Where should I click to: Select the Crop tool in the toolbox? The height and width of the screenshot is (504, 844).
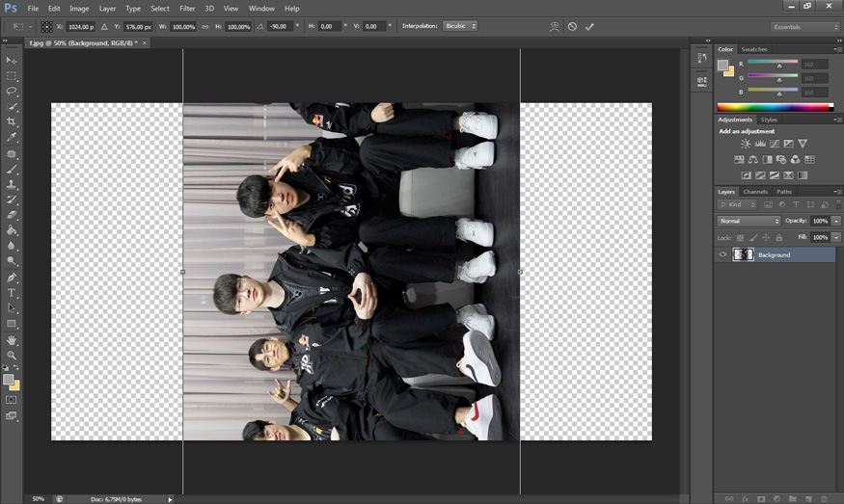[x=12, y=121]
